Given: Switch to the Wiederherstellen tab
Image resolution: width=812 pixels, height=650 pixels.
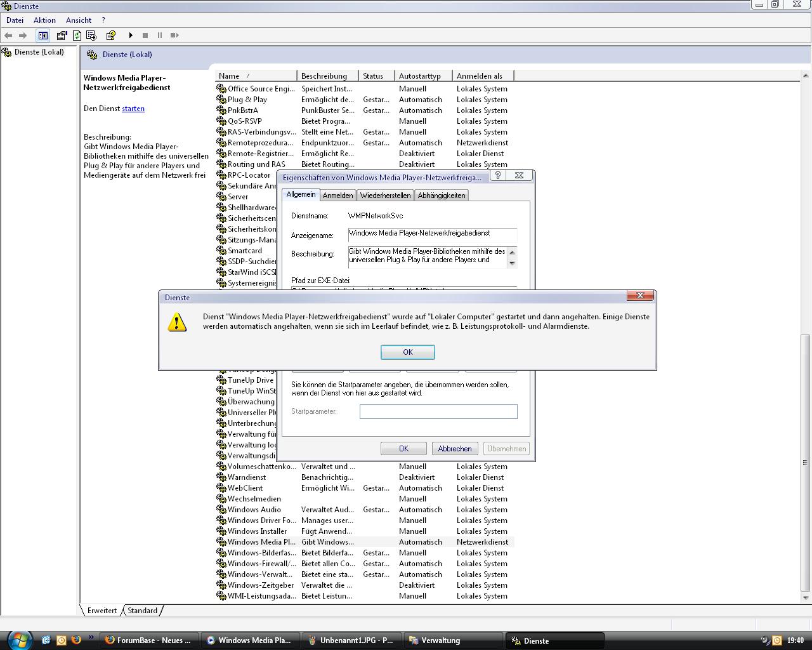Looking at the screenshot, I should click(385, 196).
